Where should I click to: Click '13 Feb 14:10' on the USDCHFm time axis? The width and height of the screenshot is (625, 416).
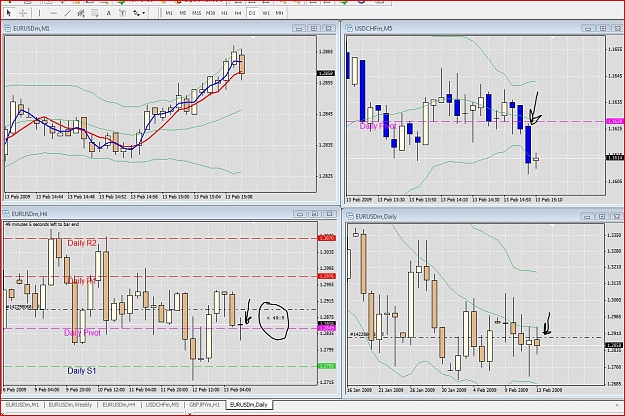454,200
